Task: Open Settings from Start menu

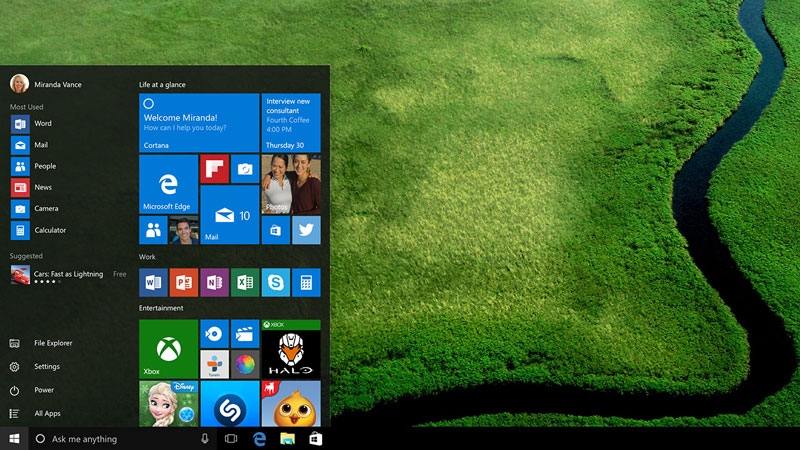Action: coord(35,366)
